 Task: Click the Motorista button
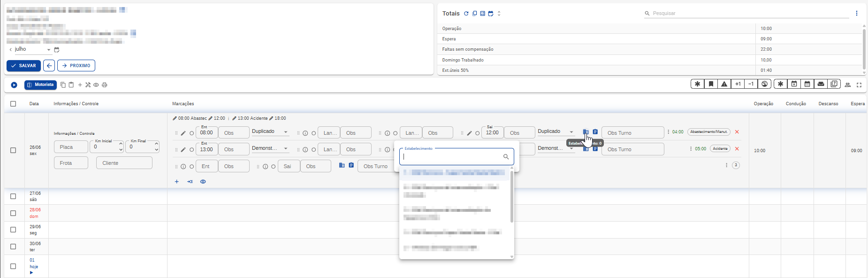click(40, 85)
